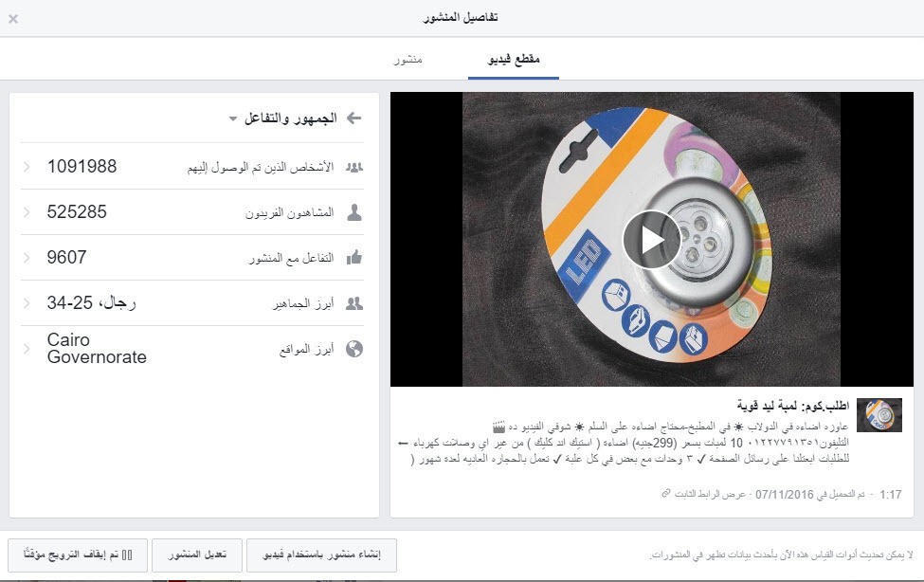Image resolution: width=924 pixels, height=582 pixels.
Task: Click the globe top locations icon
Action: pos(354,349)
